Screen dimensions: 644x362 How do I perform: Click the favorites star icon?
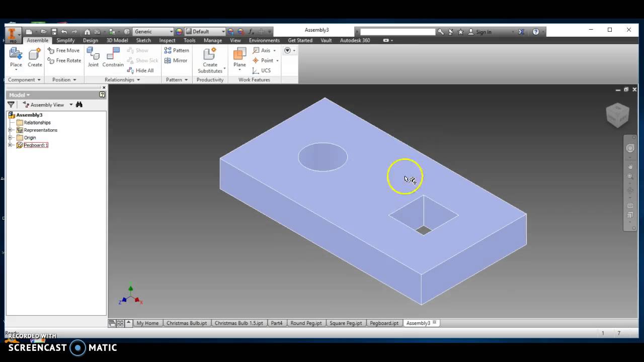(460, 32)
